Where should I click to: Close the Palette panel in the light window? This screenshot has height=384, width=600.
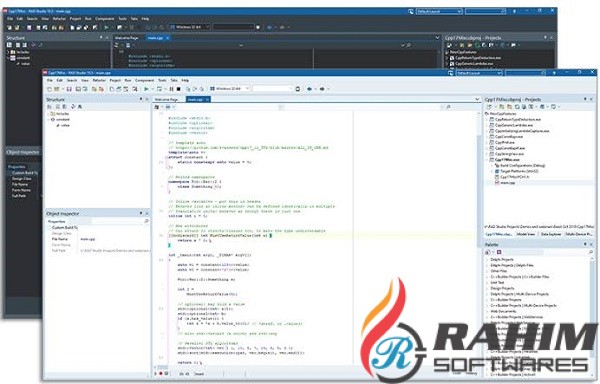[591, 244]
